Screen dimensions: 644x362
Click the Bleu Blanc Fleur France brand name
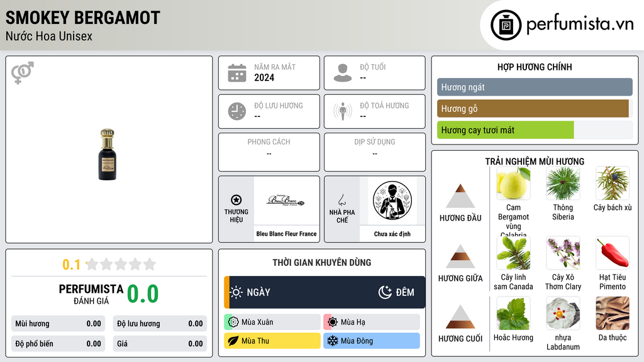286,234
